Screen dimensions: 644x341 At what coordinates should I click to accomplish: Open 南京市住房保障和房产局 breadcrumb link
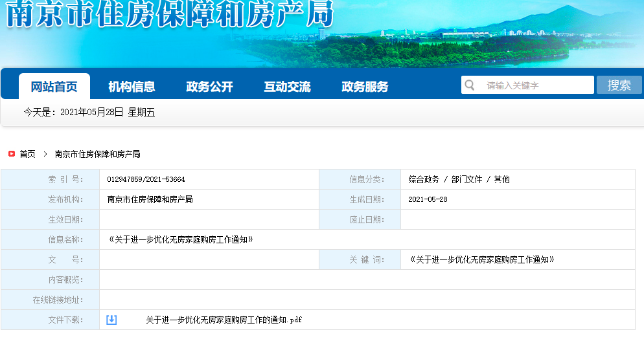(97, 154)
